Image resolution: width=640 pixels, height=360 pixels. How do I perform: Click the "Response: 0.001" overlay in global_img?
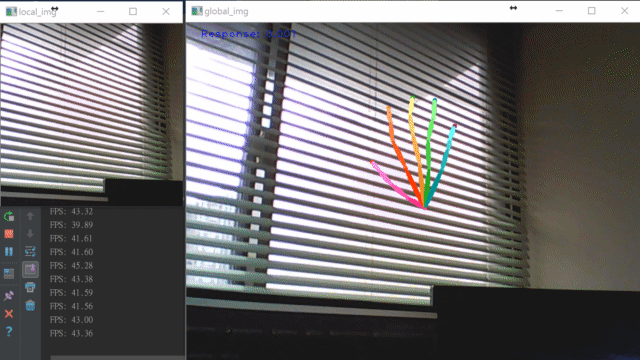pos(249,33)
